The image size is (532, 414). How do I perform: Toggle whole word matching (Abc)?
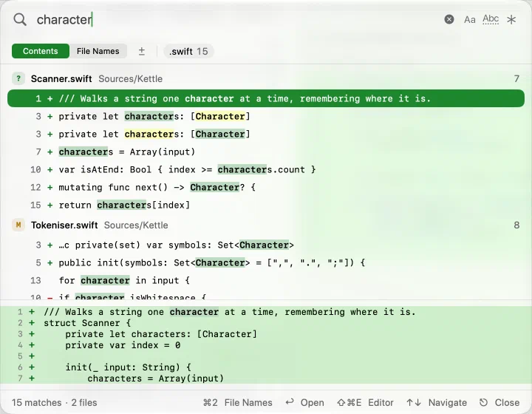(491, 19)
